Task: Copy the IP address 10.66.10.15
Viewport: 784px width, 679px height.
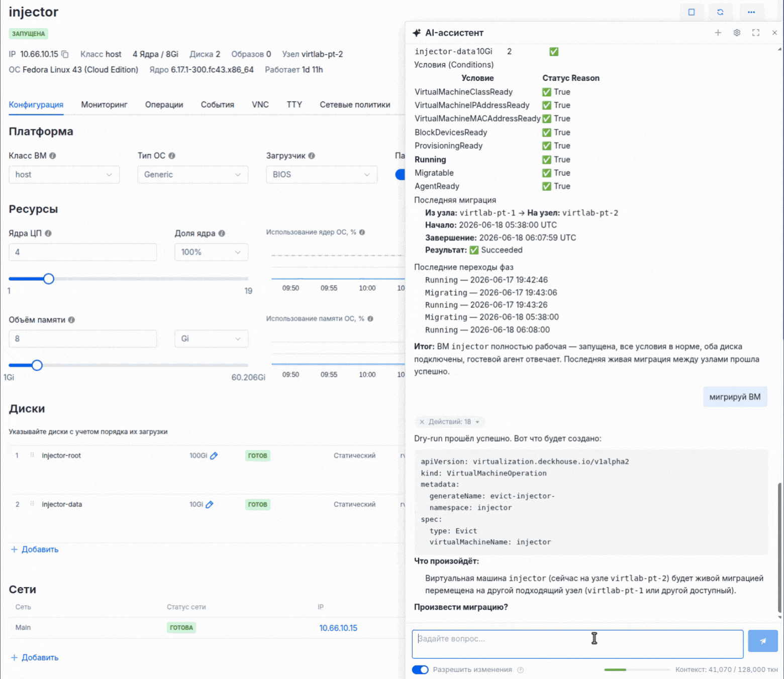Action: [65, 54]
